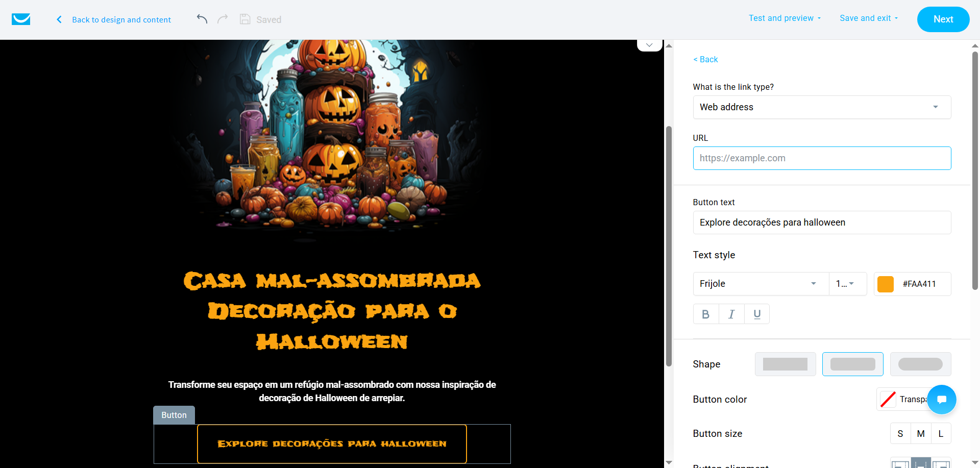This screenshot has width=980, height=468.
Task: Click the URL input field
Action: (822, 158)
